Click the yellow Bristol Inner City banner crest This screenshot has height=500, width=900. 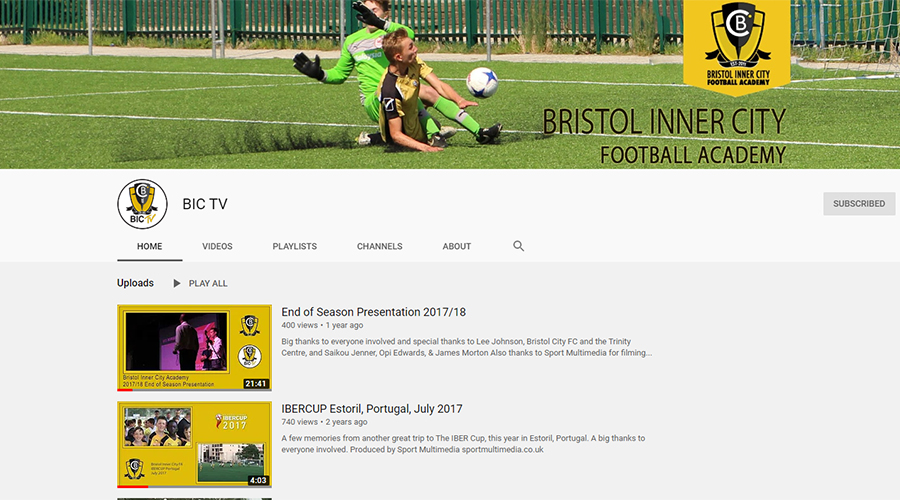coord(736,45)
